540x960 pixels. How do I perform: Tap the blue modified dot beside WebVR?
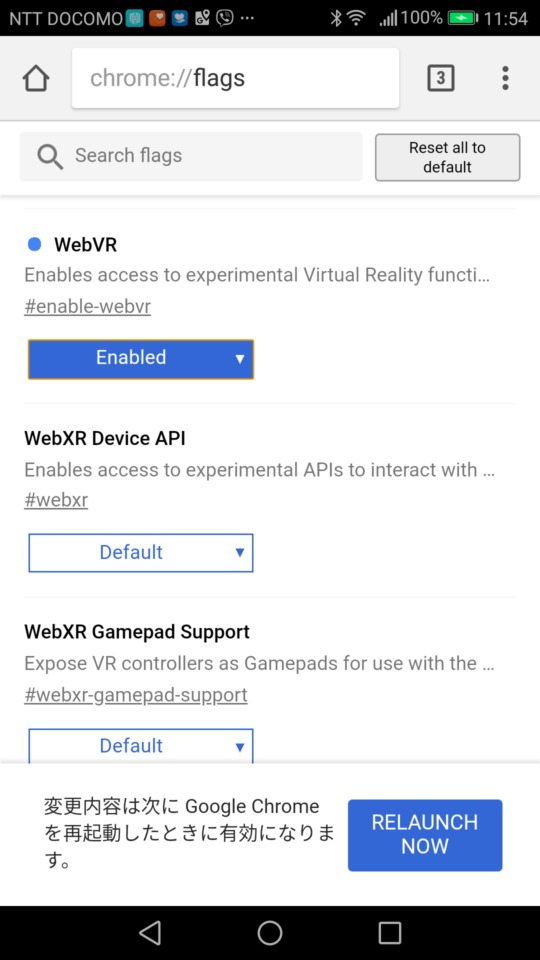point(35,244)
